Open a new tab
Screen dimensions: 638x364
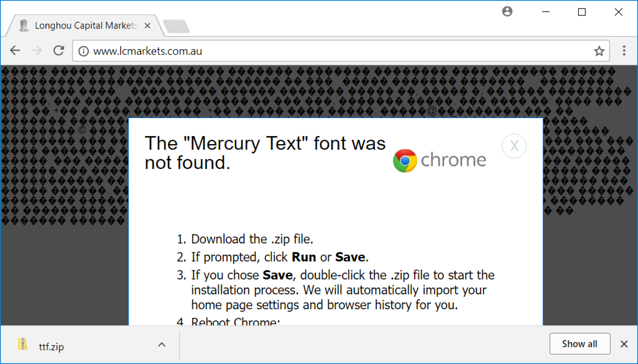coord(176,26)
